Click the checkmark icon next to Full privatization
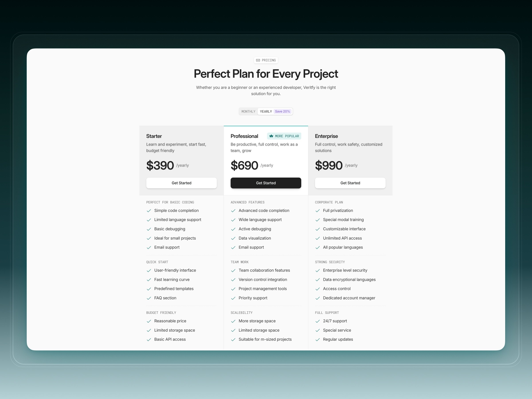The image size is (532, 399). [x=317, y=210]
